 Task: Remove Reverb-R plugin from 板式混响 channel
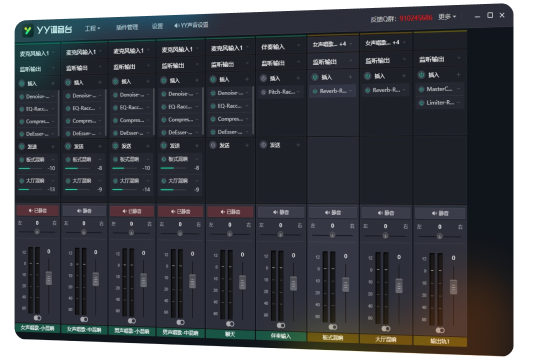tap(350, 91)
